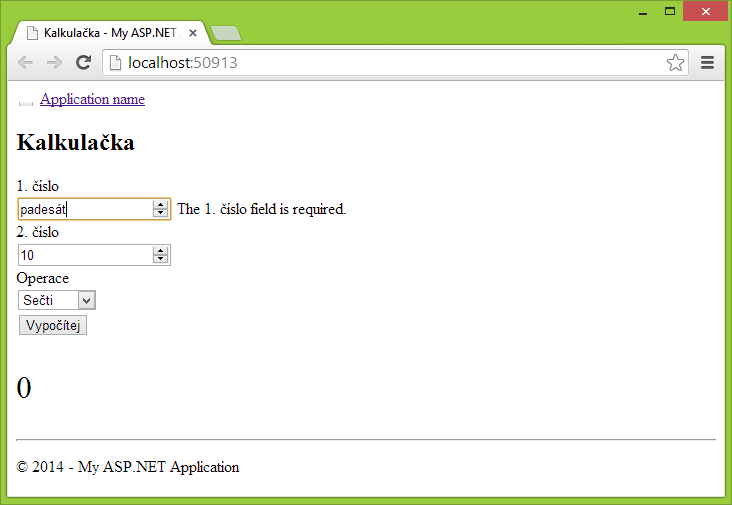This screenshot has width=732, height=505.
Task: Click the Vypočítej button
Action: 53,325
